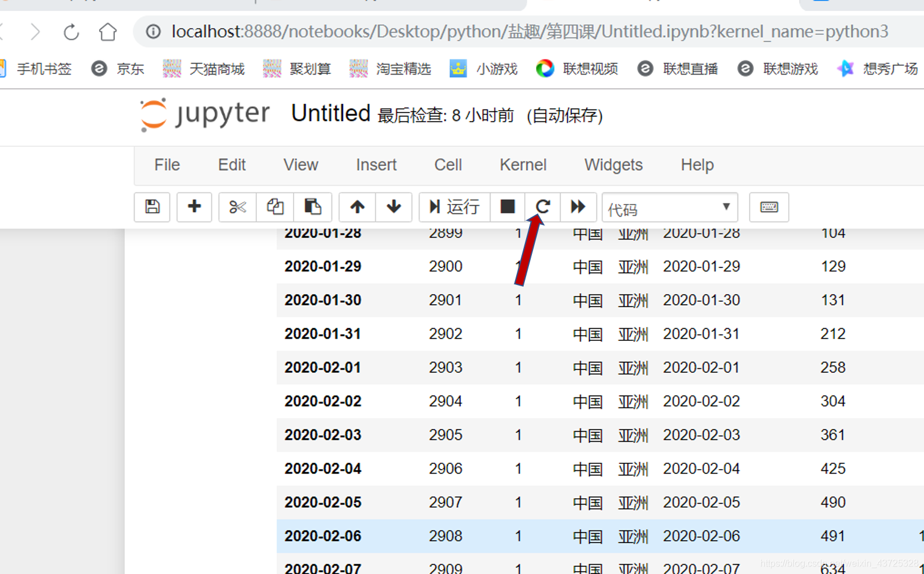Click the count 491 cell

[833, 536]
